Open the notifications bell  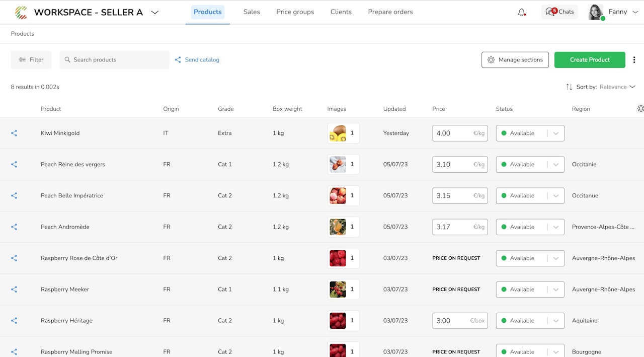522,12
